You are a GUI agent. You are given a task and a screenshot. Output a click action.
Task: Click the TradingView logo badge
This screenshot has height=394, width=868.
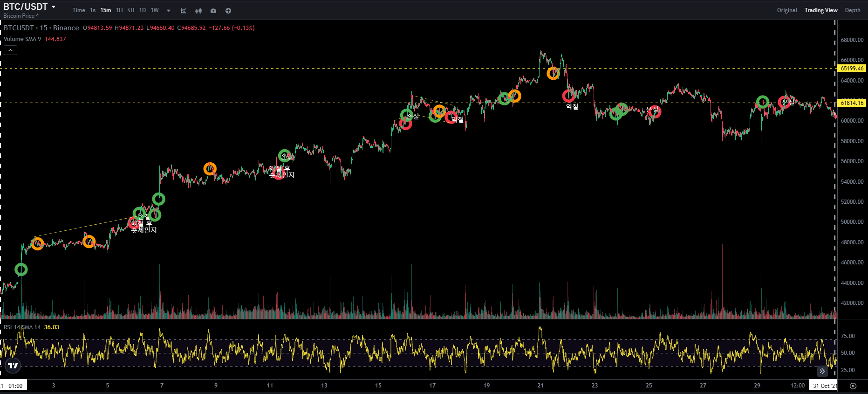pos(13,366)
